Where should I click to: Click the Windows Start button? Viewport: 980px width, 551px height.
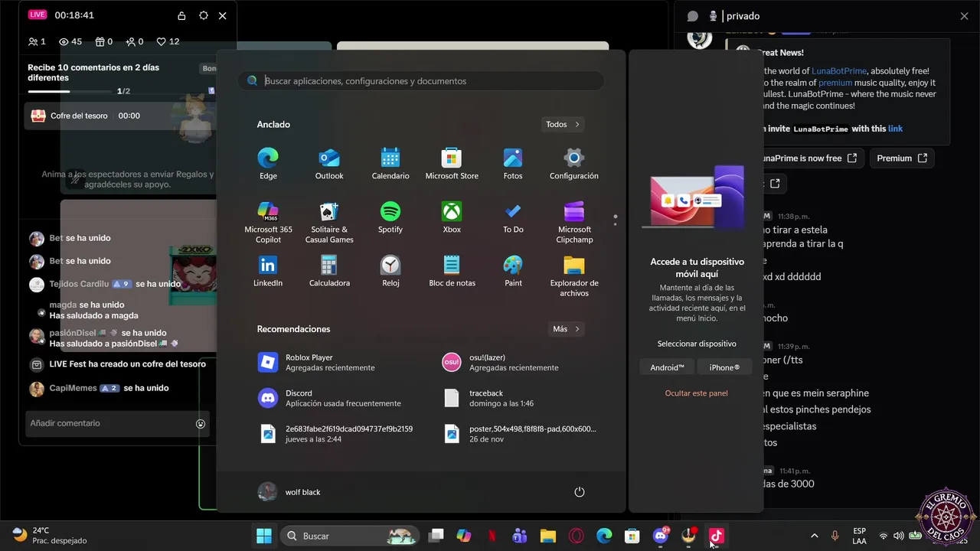click(x=264, y=536)
